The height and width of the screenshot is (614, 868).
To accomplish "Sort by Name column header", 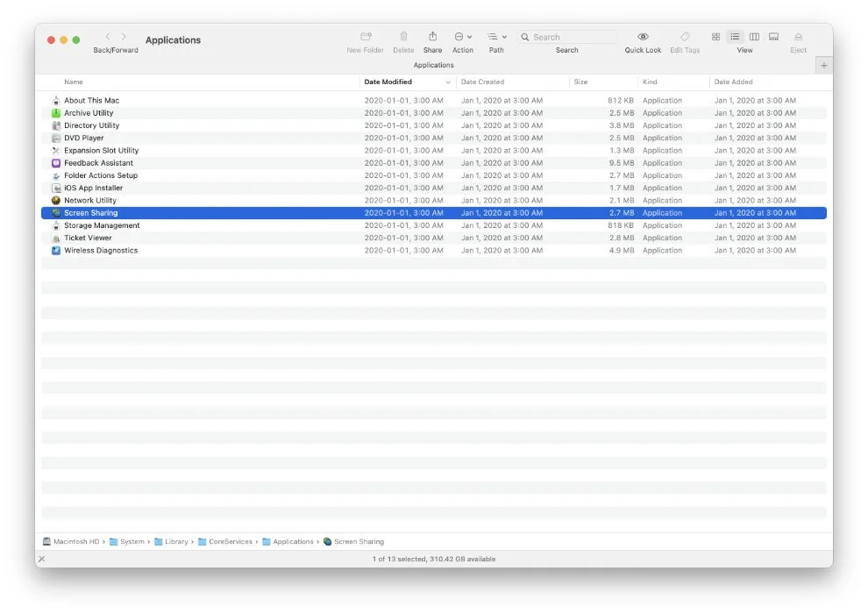I will [x=73, y=82].
